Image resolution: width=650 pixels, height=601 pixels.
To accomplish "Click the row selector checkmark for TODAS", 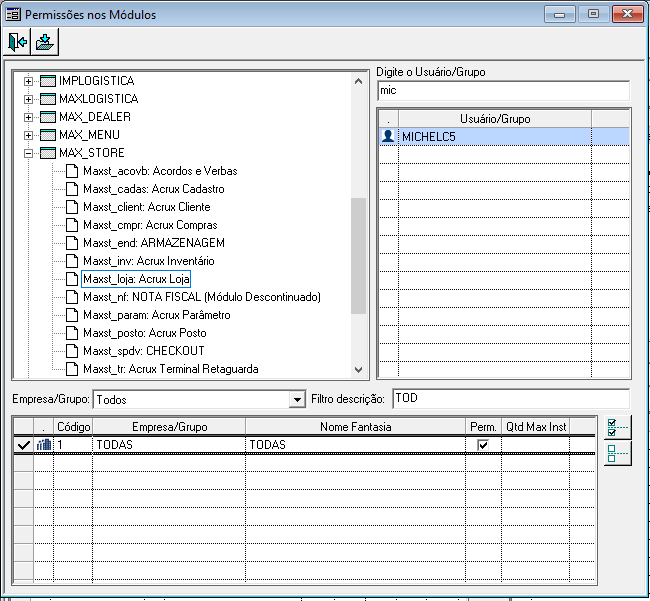I will [24, 445].
